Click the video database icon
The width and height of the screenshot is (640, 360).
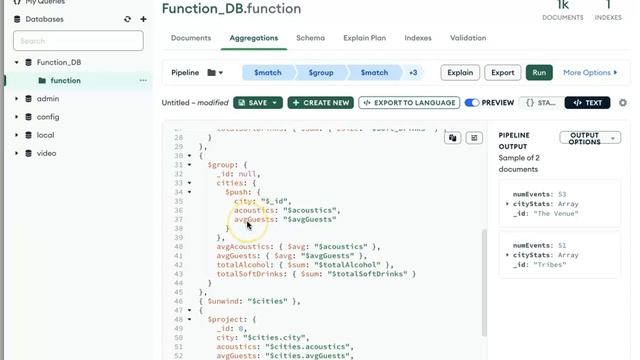(28, 153)
